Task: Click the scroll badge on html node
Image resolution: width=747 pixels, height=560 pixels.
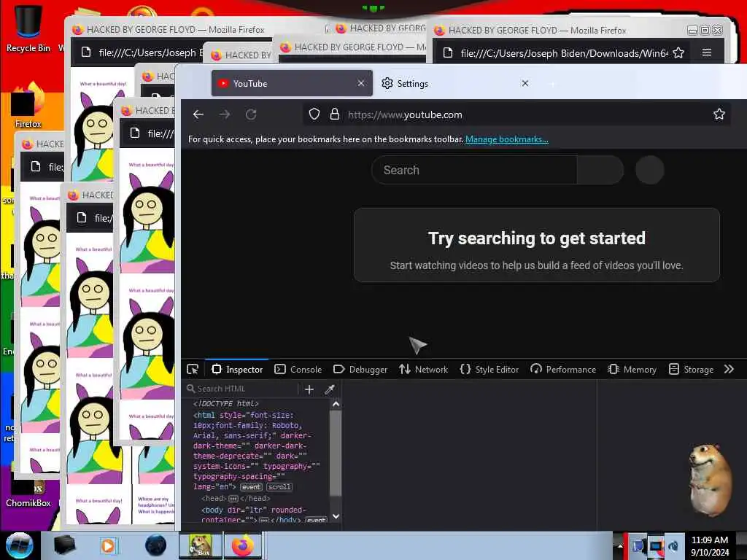Action: pos(279,487)
